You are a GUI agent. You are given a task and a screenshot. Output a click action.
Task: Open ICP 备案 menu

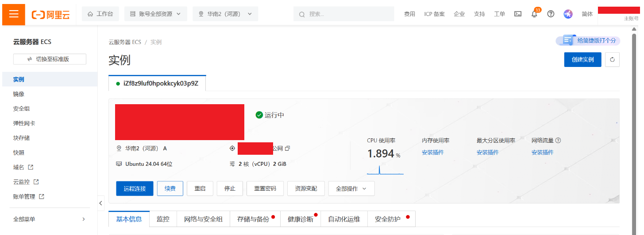click(435, 14)
